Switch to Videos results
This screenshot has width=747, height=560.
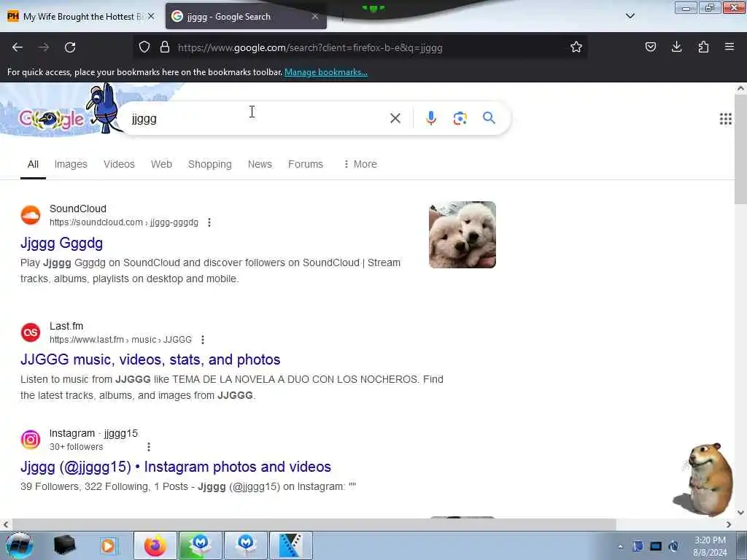point(119,164)
